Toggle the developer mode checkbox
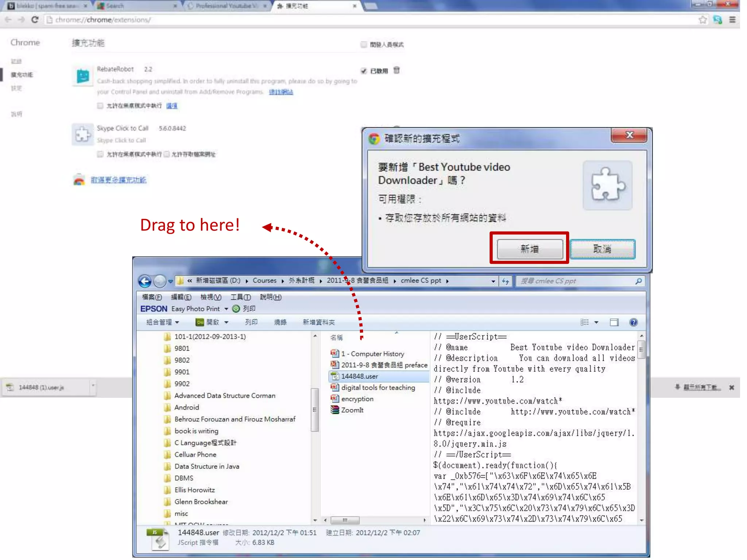Image resolution: width=747 pixels, height=560 pixels. pyautogui.click(x=364, y=44)
